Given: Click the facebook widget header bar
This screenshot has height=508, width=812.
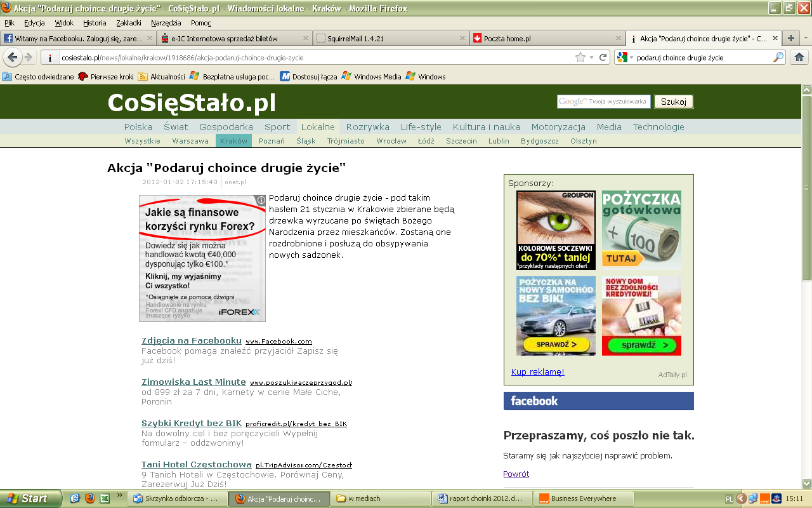Looking at the screenshot, I should click(598, 401).
